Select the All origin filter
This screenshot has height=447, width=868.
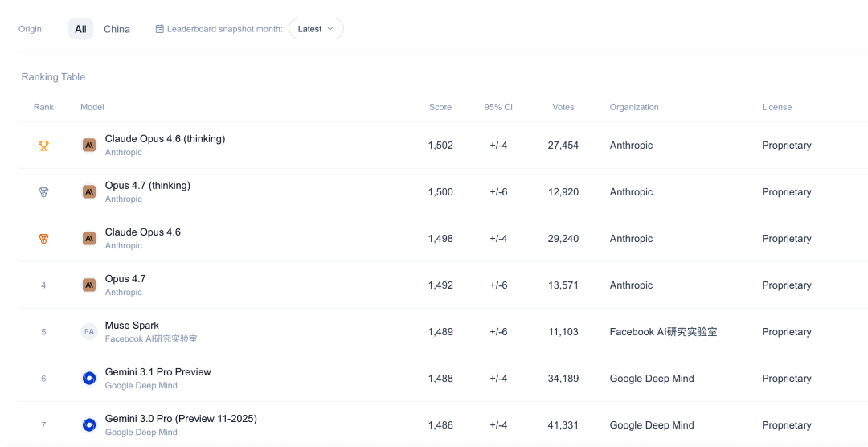coord(81,29)
